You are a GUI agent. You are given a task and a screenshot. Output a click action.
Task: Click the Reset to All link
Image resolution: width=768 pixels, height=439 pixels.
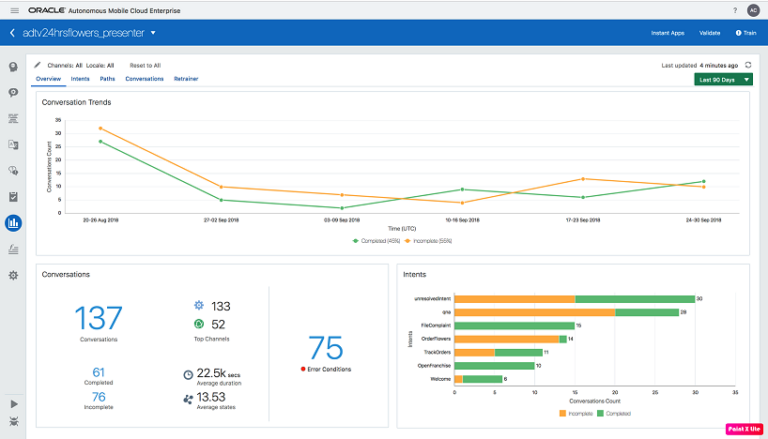tap(145, 65)
